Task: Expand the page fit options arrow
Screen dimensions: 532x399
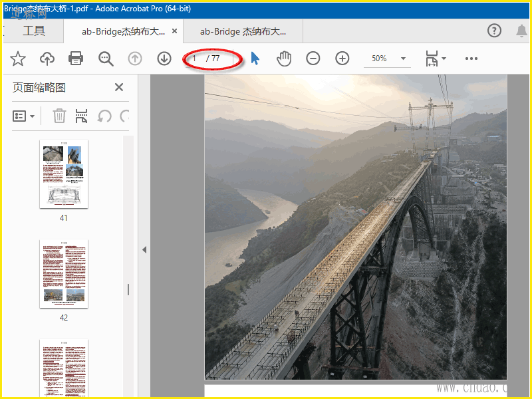Action: (x=444, y=59)
